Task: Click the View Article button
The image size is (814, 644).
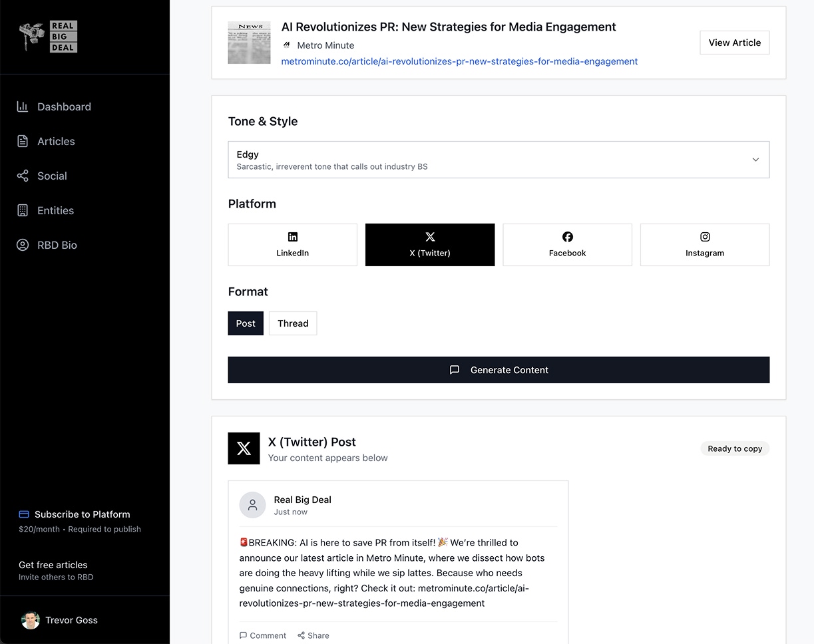Action: click(x=734, y=42)
